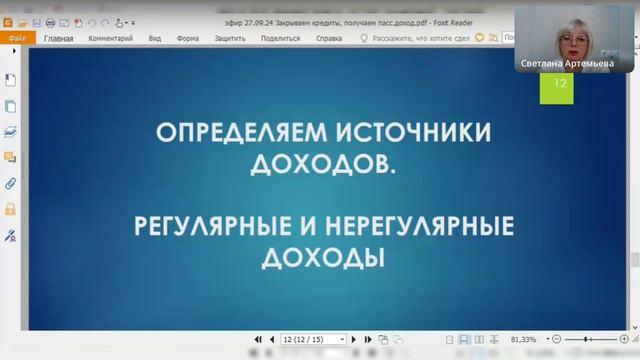Open the page number dropdown arrow
Image resolution: width=640 pixels, height=360 pixels.
pos(342,339)
